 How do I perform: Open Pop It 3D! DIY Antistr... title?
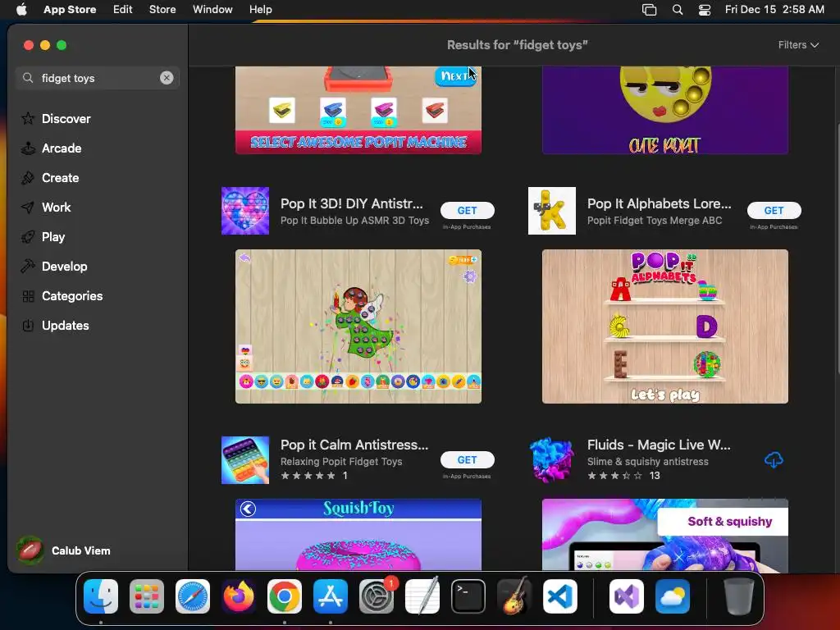351,203
